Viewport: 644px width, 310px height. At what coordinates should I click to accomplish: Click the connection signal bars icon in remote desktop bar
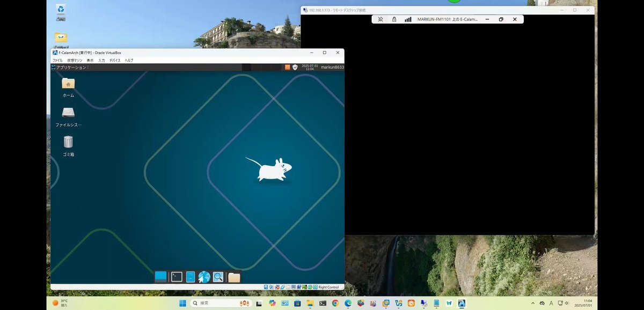pos(408,19)
